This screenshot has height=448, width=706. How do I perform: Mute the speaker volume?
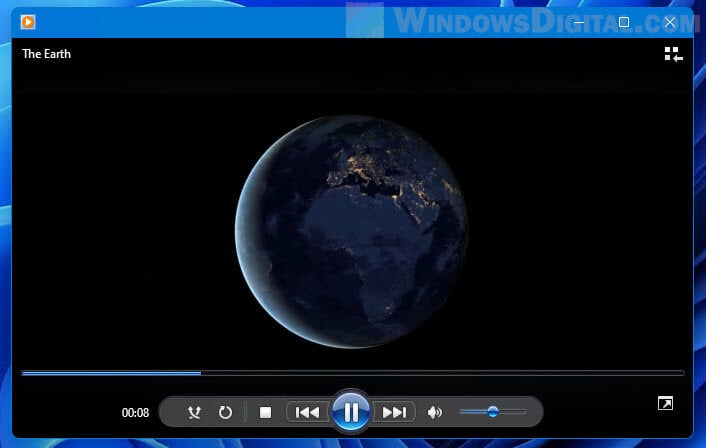coord(434,412)
